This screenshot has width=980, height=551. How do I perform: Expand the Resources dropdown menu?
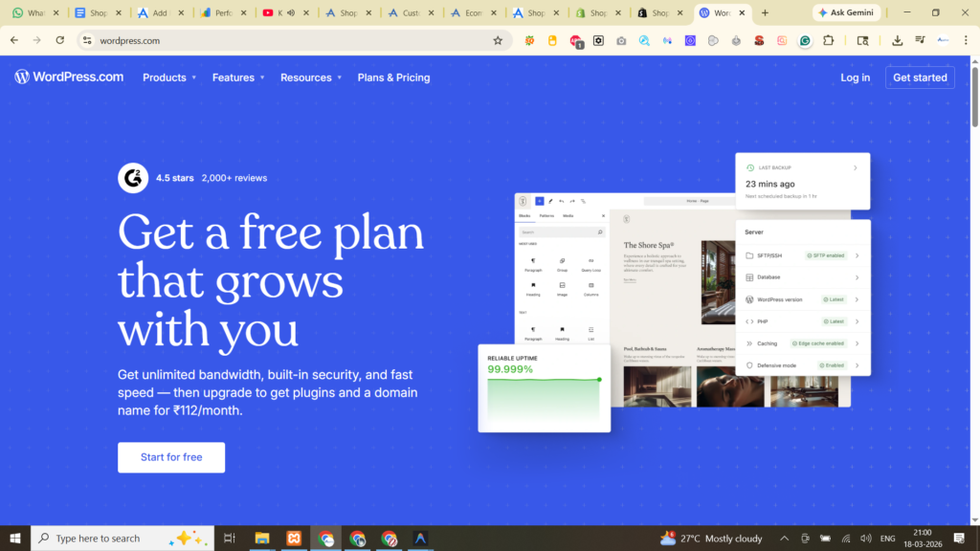(311, 77)
